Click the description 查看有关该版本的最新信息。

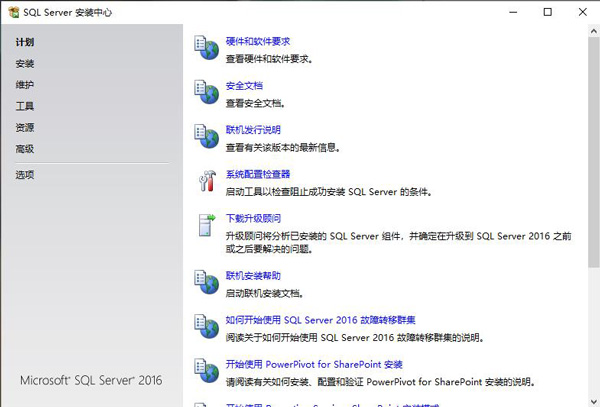click(x=283, y=147)
